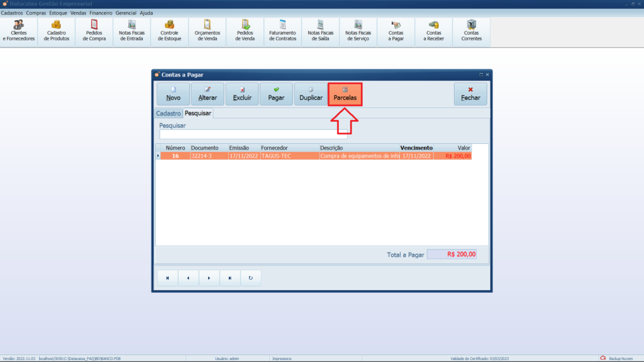Open Contas a Receber toolbar icon
644x362 pixels.
[x=434, y=31]
